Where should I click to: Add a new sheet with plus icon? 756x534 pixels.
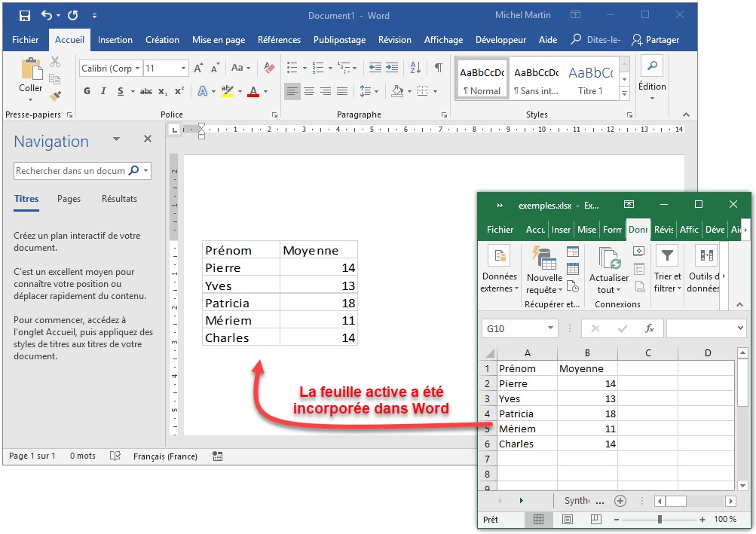pos(620,501)
